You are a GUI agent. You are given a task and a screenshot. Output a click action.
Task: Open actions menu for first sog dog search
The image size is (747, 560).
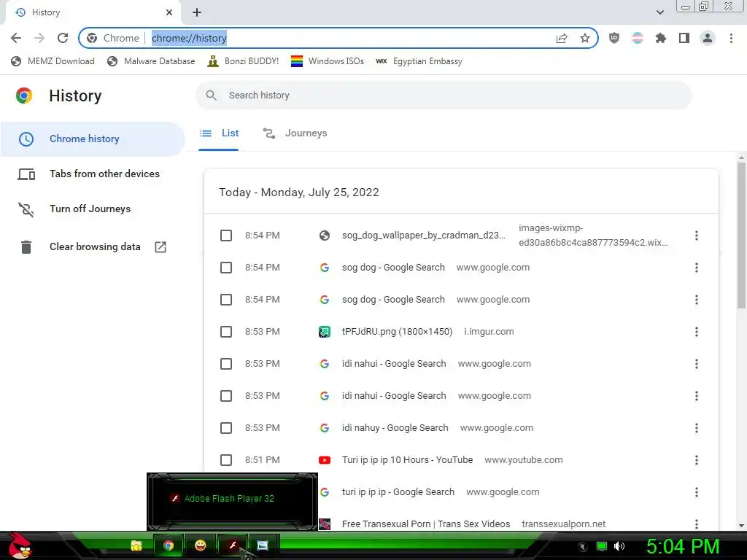(x=697, y=268)
